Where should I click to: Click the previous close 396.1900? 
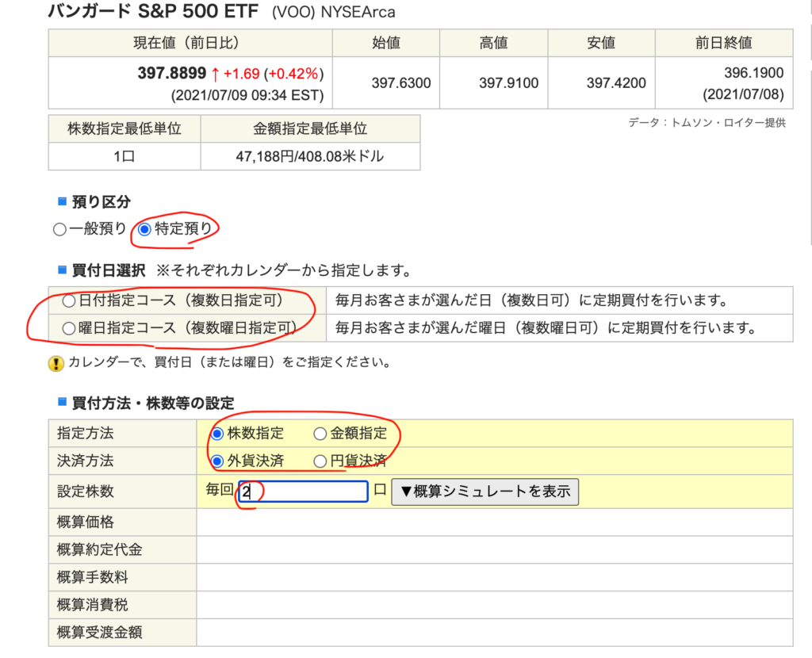tap(753, 72)
